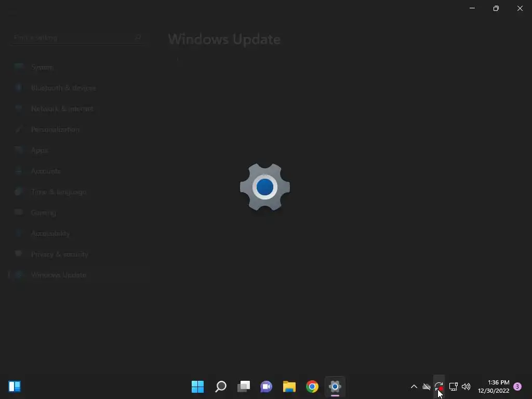Click the Time & language globe icon
The width and height of the screenshot is (532, 399).
click(19, 191)
